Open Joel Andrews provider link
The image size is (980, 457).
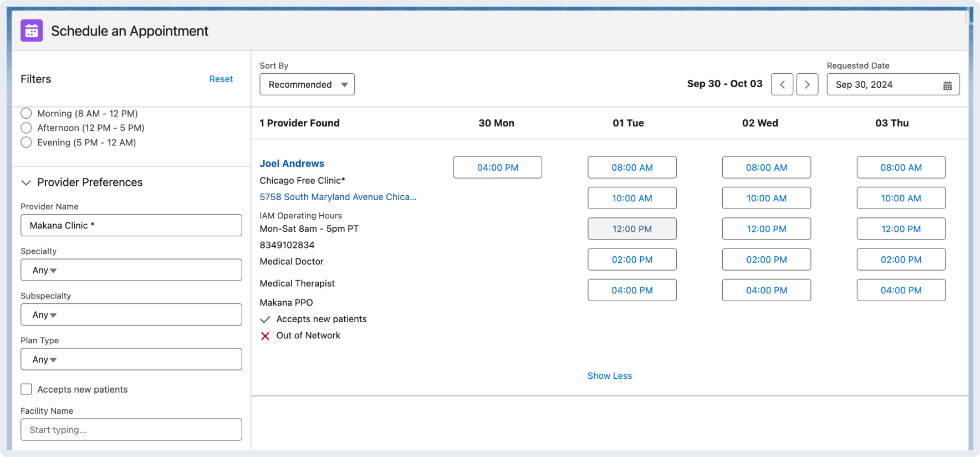coord(292,164)
